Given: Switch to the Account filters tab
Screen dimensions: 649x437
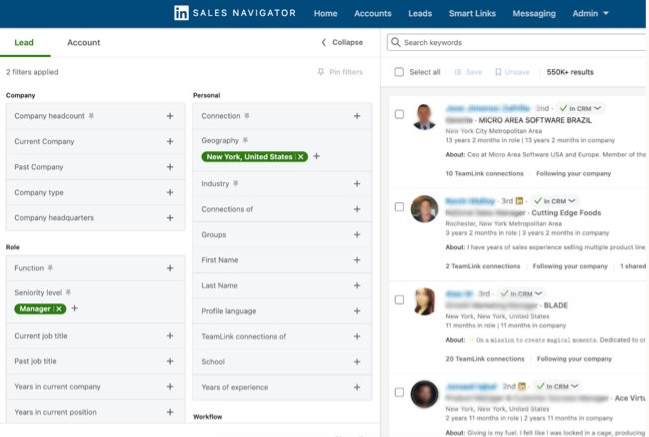Looking at the screenshot, I should pos(84,43).
